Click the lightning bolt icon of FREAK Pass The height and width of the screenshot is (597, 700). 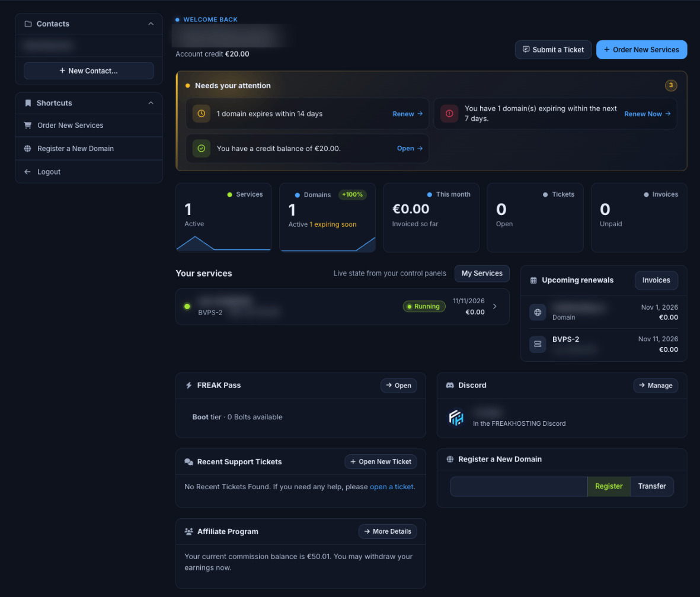(x=189, y=385)
